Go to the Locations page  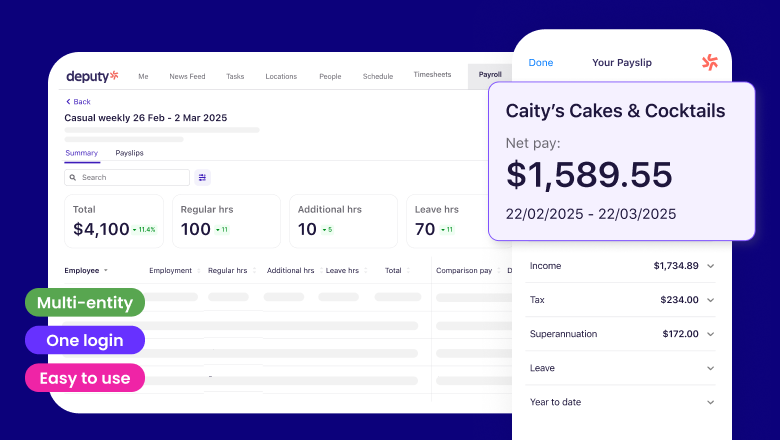(281, 76)
